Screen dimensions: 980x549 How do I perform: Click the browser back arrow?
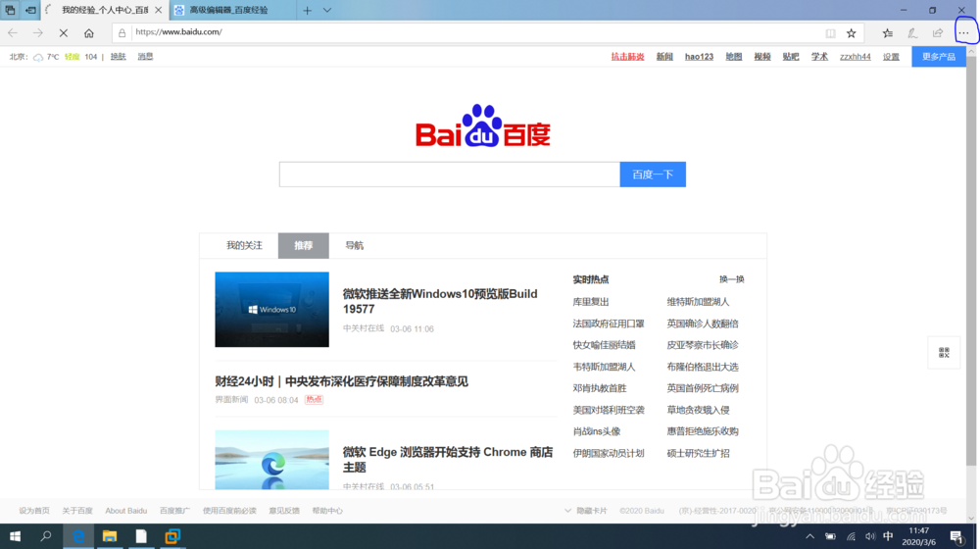coord(13,32)
